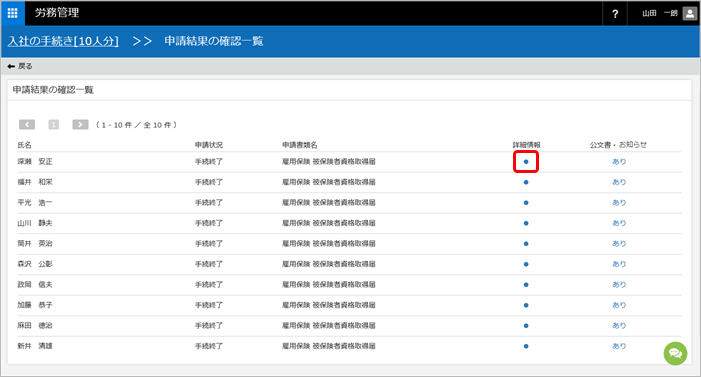Click the 公文書・お知らせ column header
Screen dimensions: 701x377
point(618,145)
